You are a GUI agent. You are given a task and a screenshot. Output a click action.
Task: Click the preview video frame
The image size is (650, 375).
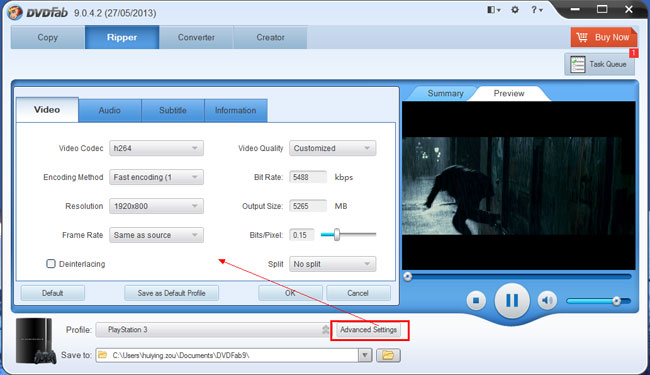click(519, 186)
